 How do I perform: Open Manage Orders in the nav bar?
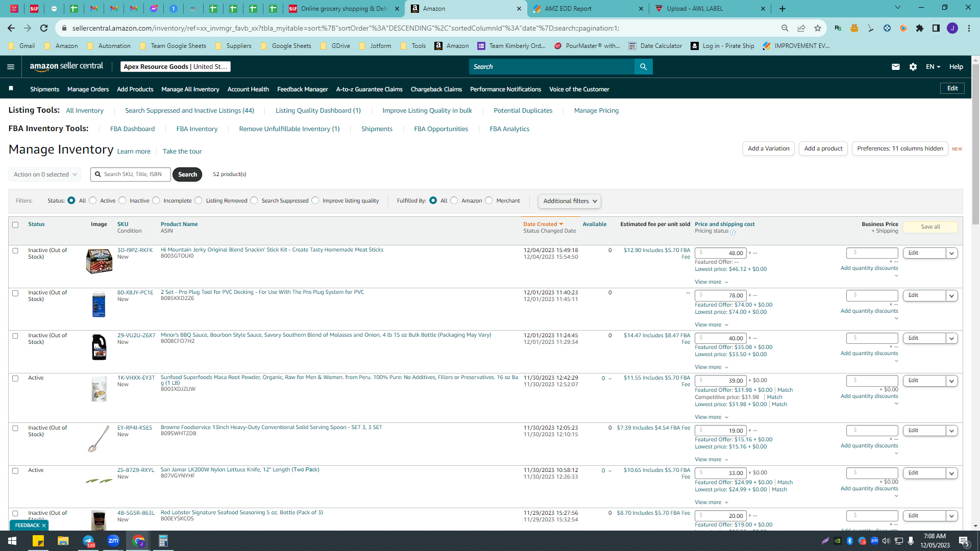pos(88,89)
